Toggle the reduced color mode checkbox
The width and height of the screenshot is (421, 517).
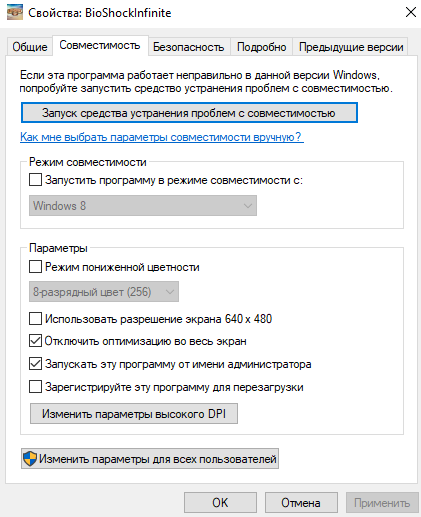click(35, 267)
